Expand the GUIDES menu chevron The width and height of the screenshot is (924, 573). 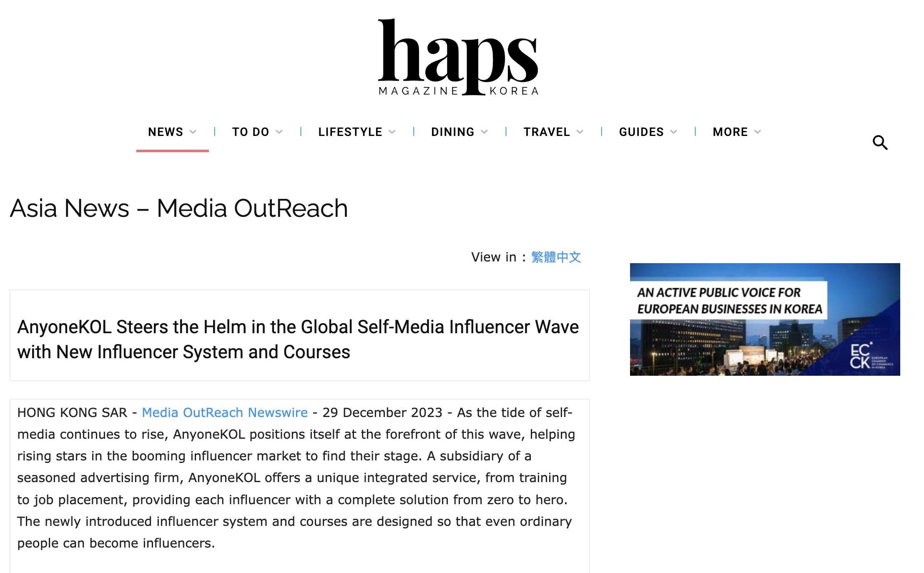pyautogui.click(x=674, y=132)
